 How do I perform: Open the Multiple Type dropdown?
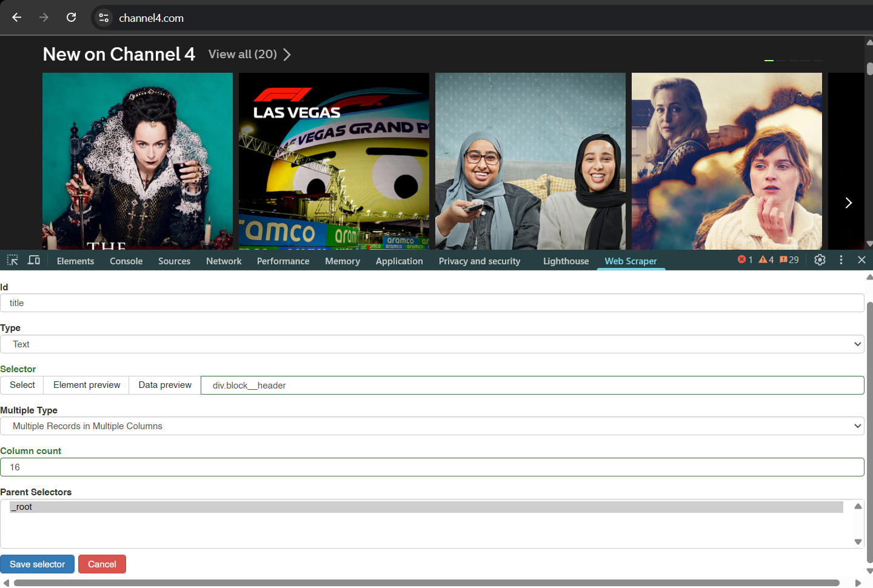coord(432,426)
